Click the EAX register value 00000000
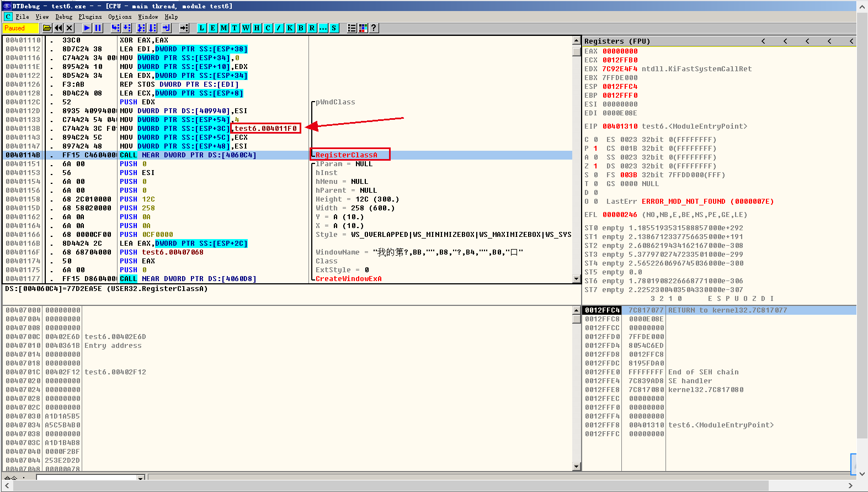The image size is (868, 492). point(620,51)
